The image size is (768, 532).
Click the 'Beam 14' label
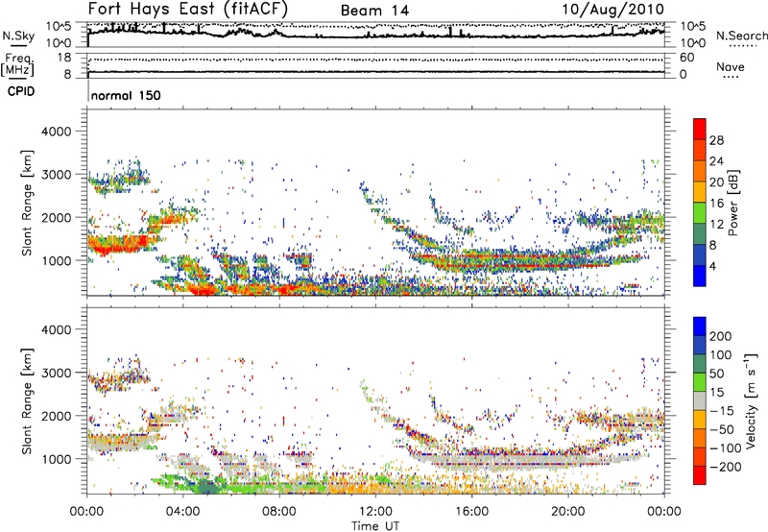(x=374, y=11)
